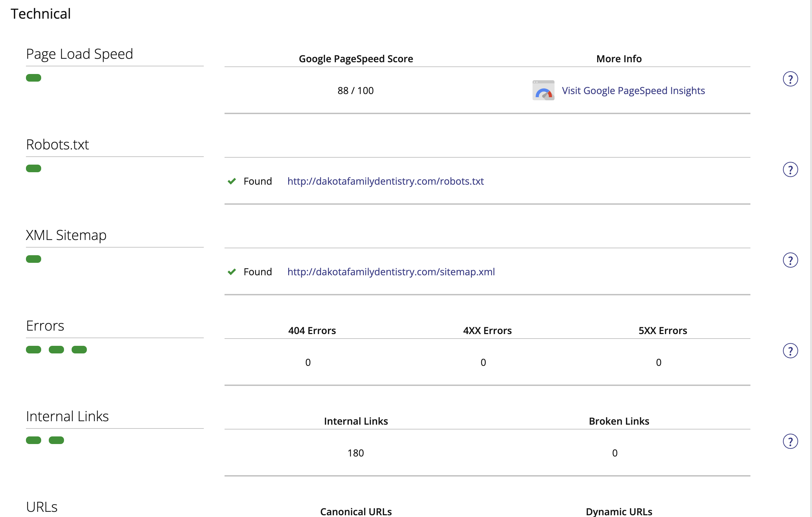
Task: Click the Robots.txt heading
Action: pyautogui.click(x=57, y=145)
